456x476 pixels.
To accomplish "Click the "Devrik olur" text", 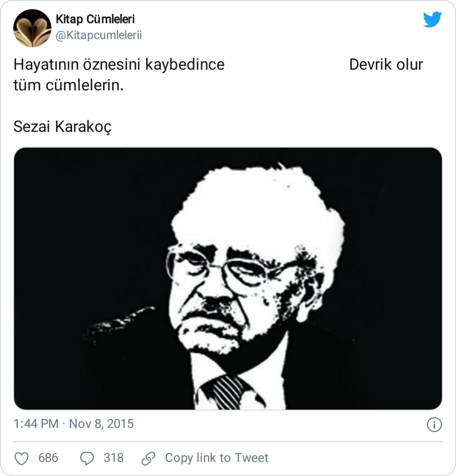I will pos(386,65).
